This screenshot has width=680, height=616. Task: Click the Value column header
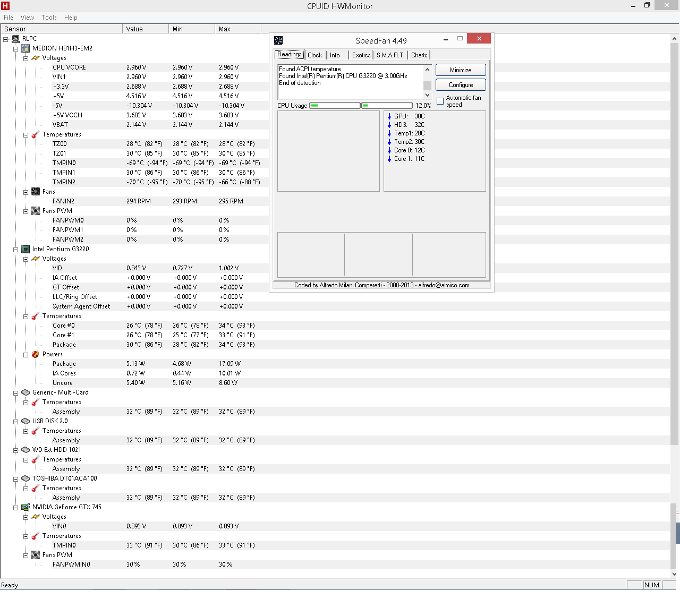point(146,29)
